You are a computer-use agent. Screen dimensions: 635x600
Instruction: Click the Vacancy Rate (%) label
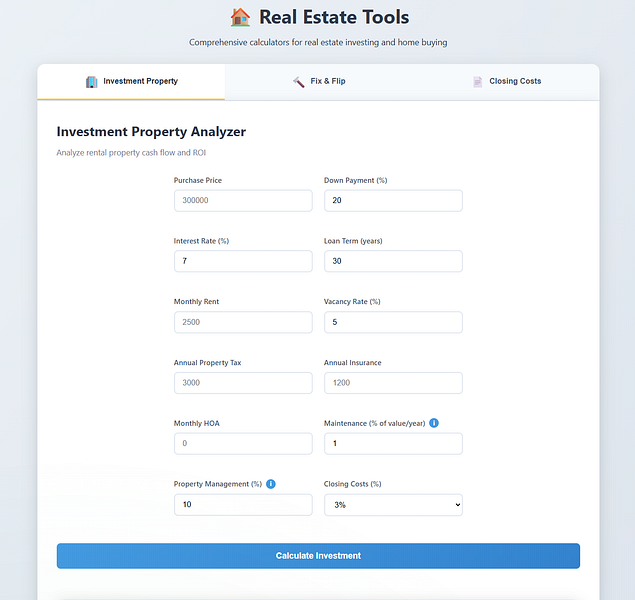pos(352,302)
